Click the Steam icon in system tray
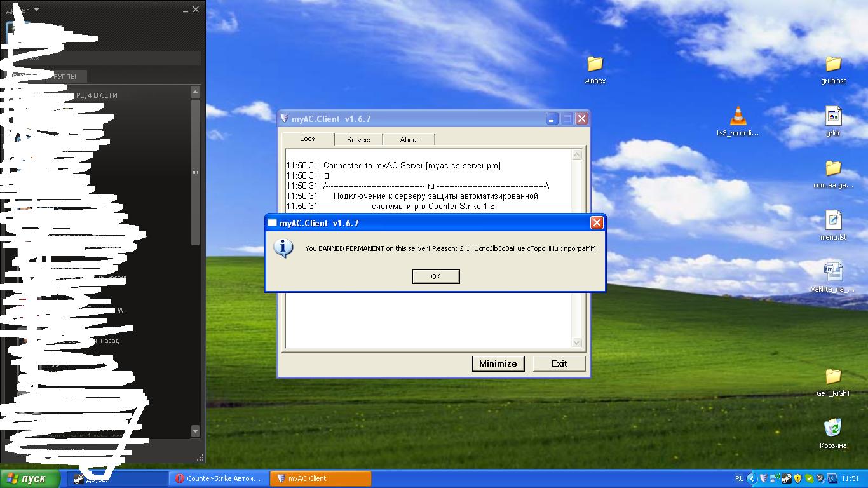Viewport: 868px width, 488px height. (x=786, y=478)
